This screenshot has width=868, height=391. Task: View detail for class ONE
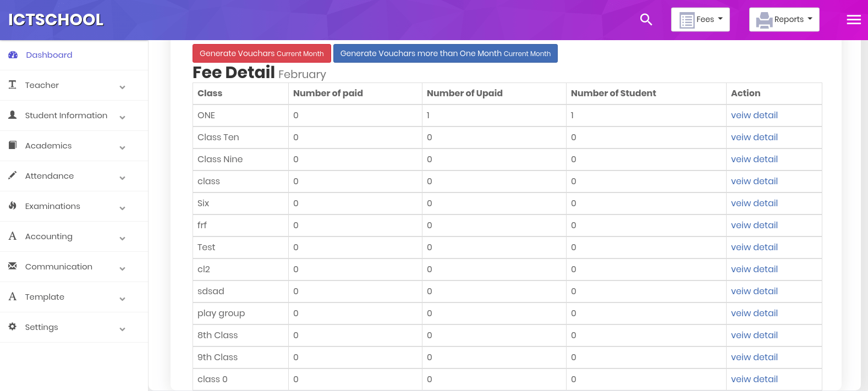point(754,115)
